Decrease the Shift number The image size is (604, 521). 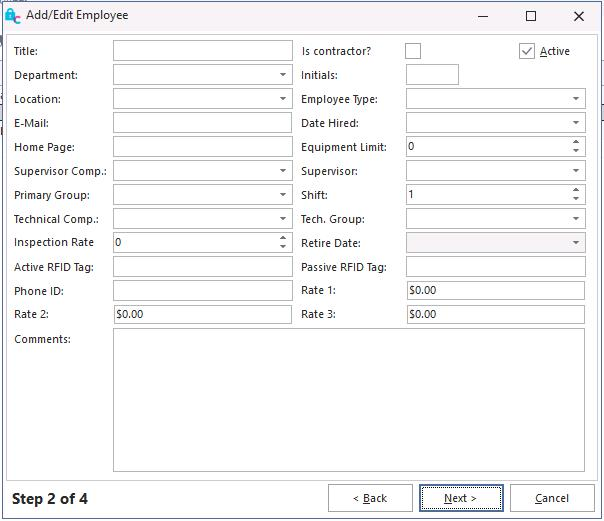pos(576,200)
